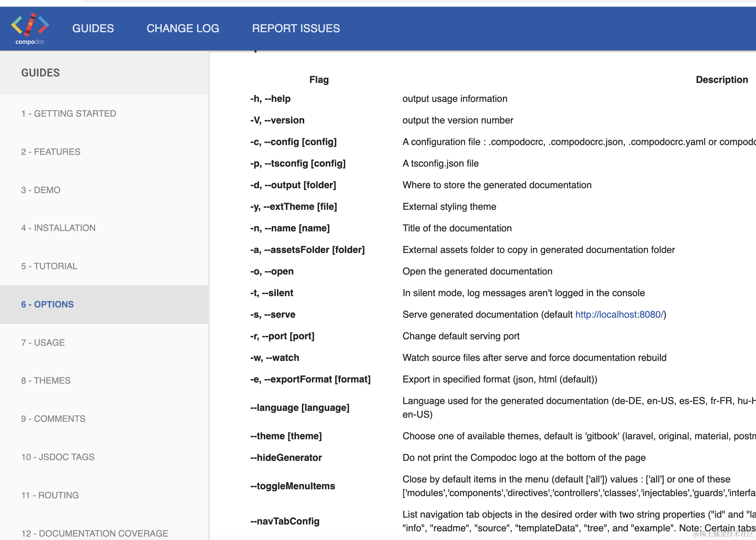This screenshot has width=756, height=540.
Task: Open the Change Log navigation item
Action: (x=183, y=28)
